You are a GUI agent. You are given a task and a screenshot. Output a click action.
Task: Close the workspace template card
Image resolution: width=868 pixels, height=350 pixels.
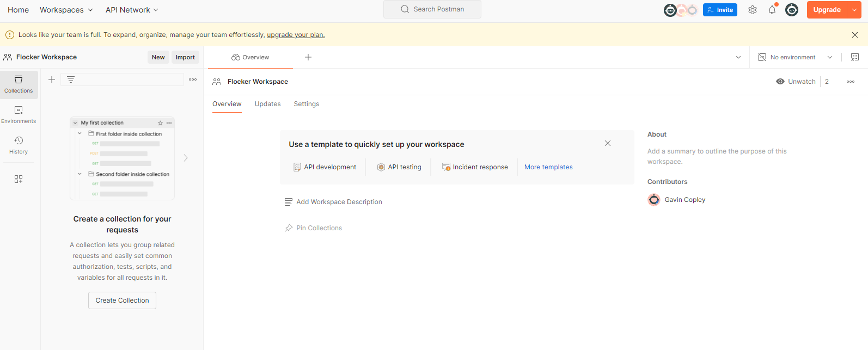point(608,143)
